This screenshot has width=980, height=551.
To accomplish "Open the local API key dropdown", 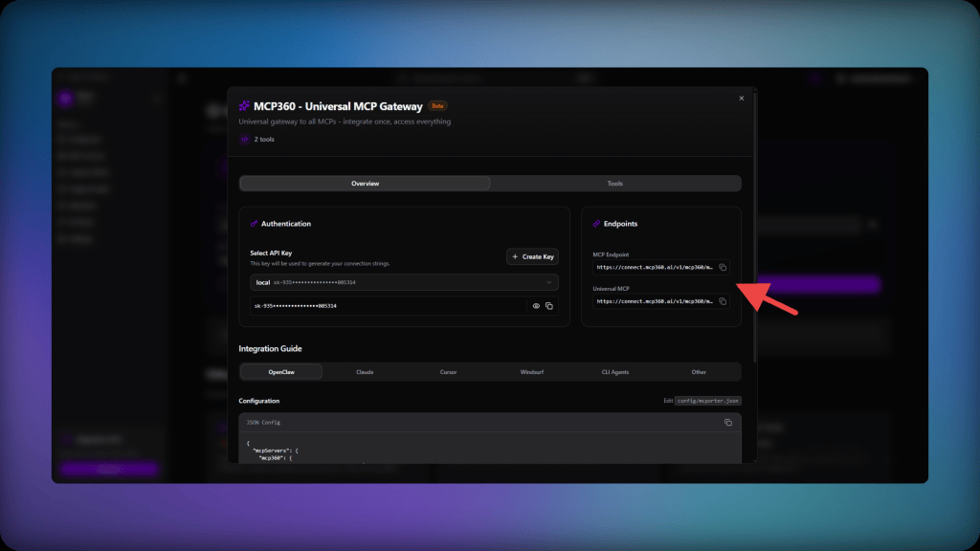I will pos(405,282).
